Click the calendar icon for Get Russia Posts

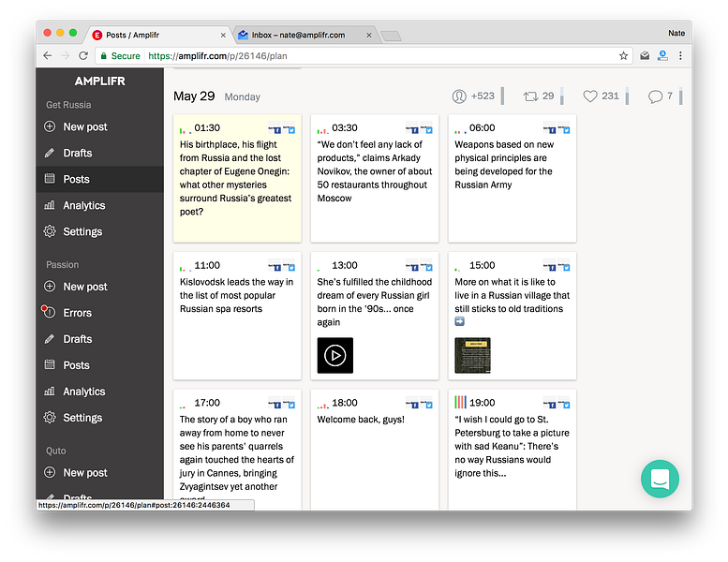50,179
